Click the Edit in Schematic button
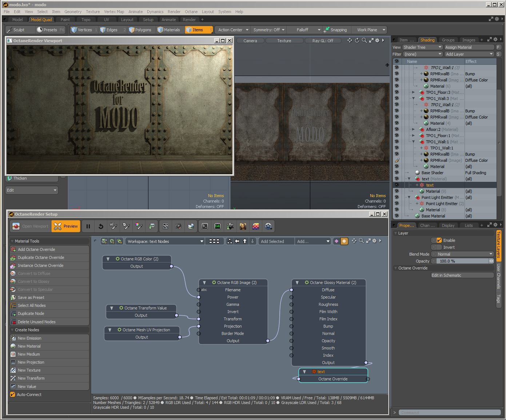506x420 pixels. (x=462, y=275)
